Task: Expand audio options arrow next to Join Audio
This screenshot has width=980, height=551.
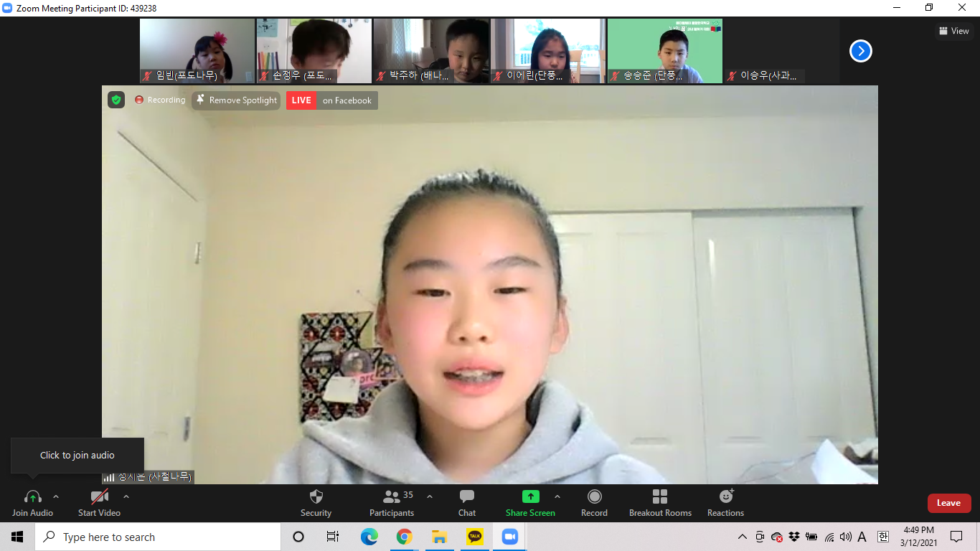Action: (x=56, y=496)
